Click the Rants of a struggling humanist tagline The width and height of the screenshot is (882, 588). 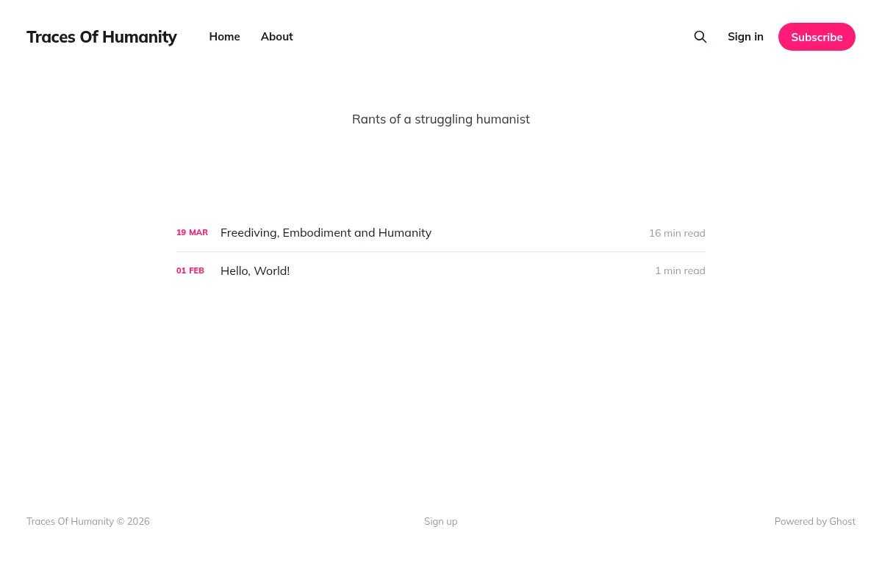point(441,119)
